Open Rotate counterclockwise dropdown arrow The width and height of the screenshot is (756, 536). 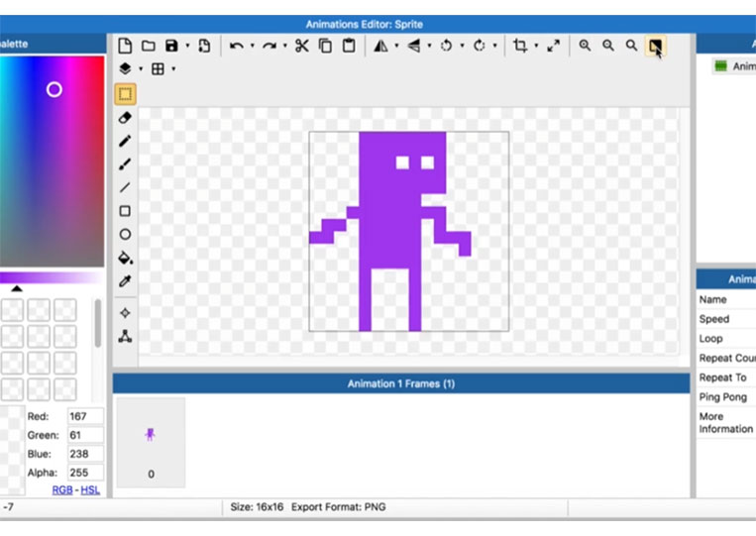(x=463, y=46)
